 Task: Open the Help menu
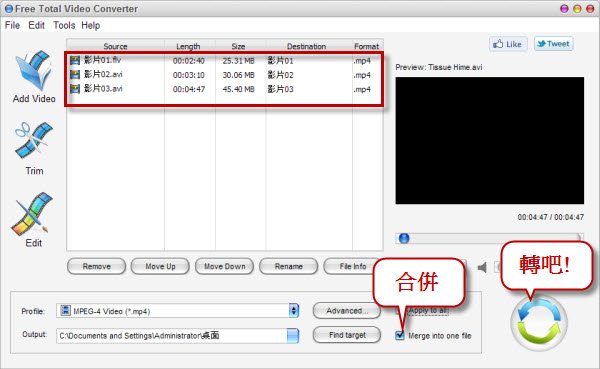click(x=91, y=25)
